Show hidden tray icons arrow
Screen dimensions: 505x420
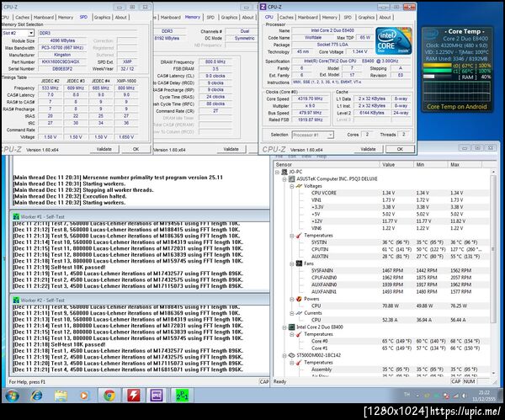pyautogui.click(x=417, y=396)
